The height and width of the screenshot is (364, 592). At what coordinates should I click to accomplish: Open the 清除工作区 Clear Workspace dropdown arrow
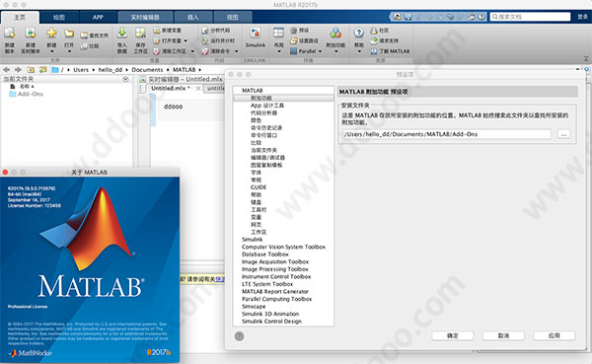tap(192, 51)
